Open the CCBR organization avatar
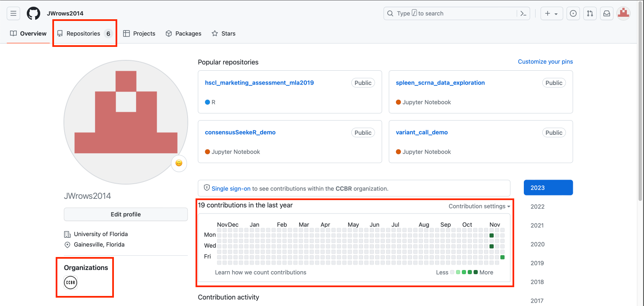Image resolution: width=644 pixels, height=306 pixels. point(71,283)
